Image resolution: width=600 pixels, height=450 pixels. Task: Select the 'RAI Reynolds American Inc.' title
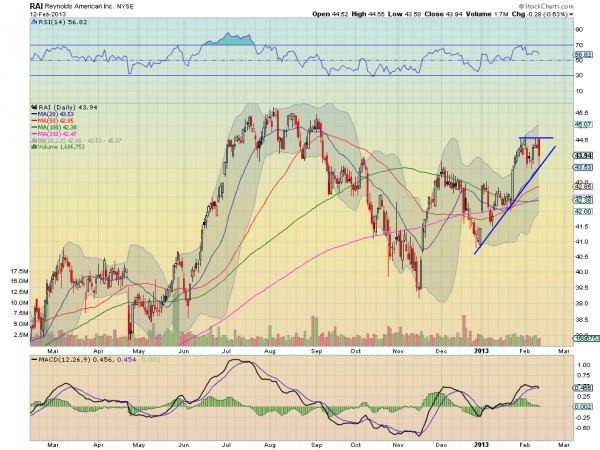(72, 6)
